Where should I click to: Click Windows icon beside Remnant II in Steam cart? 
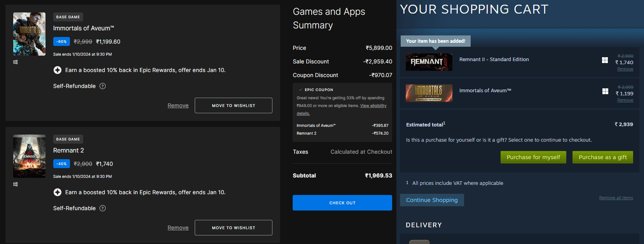coord(605,60)
